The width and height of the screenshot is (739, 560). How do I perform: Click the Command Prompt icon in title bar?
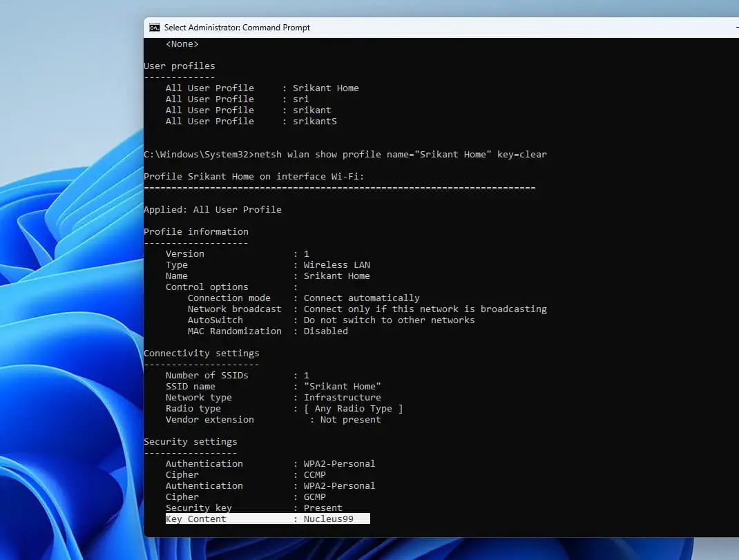[x=155, y=28]
